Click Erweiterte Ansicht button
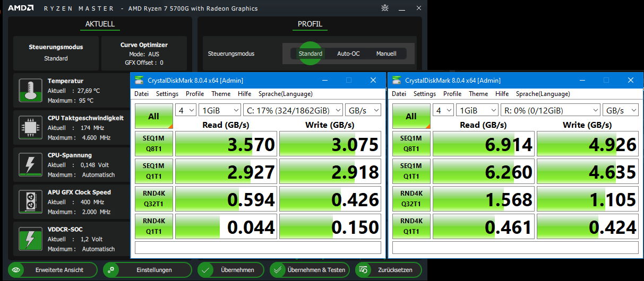 pyautogui.click(x=53, y=270)
